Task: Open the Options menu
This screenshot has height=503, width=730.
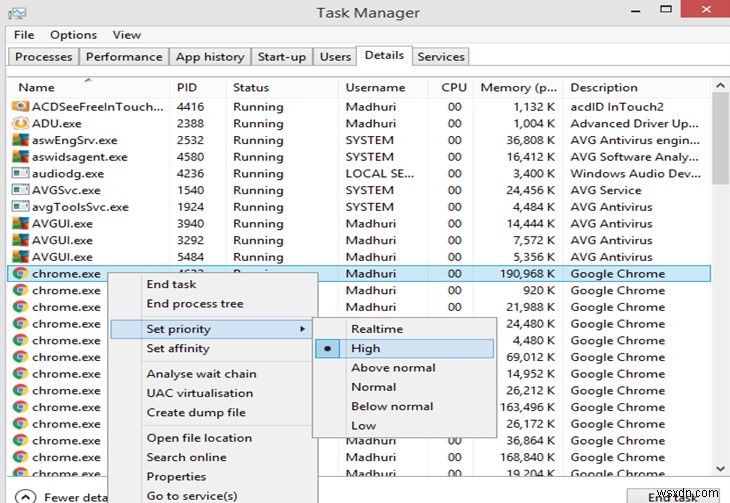Action: (73, 35)
